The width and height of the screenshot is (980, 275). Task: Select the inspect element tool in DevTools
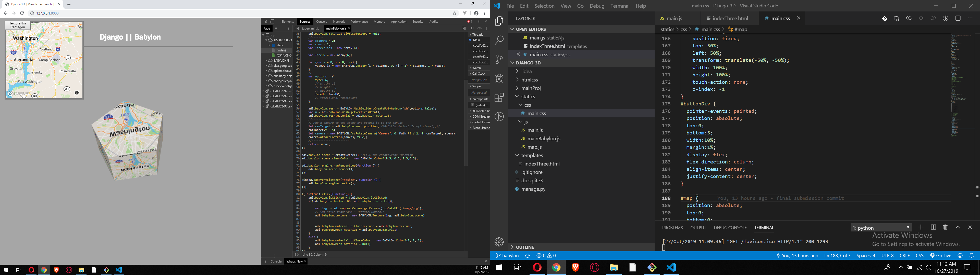click(x=265, y=21)
